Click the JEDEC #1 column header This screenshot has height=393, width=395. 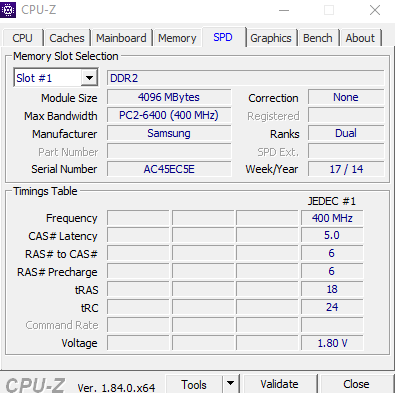pos(332,201)
